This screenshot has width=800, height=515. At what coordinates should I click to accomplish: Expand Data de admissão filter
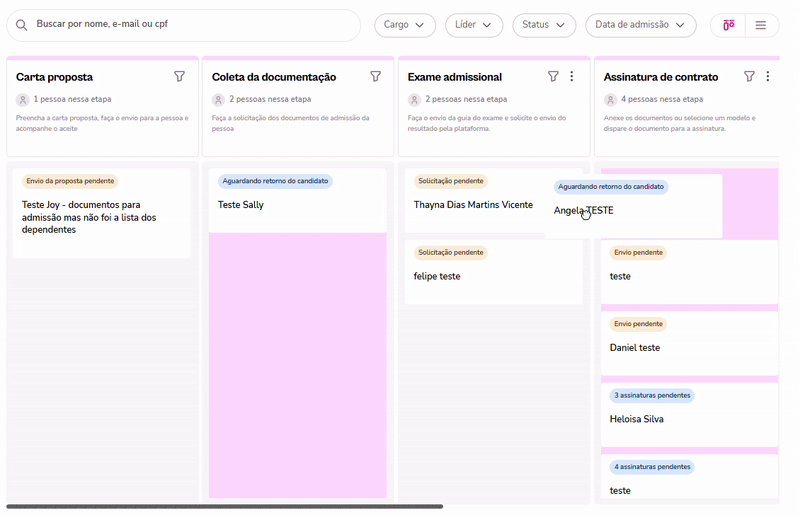pyautogui.click(x=640, y=25)
